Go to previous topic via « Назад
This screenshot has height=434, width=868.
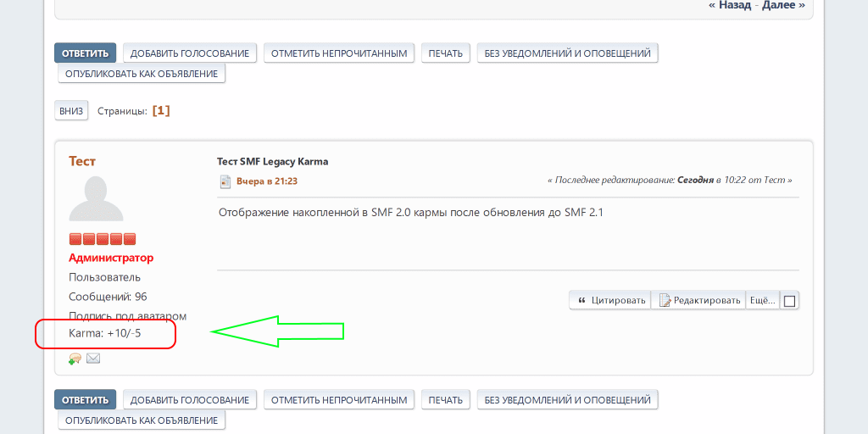(x=730, y=5)
